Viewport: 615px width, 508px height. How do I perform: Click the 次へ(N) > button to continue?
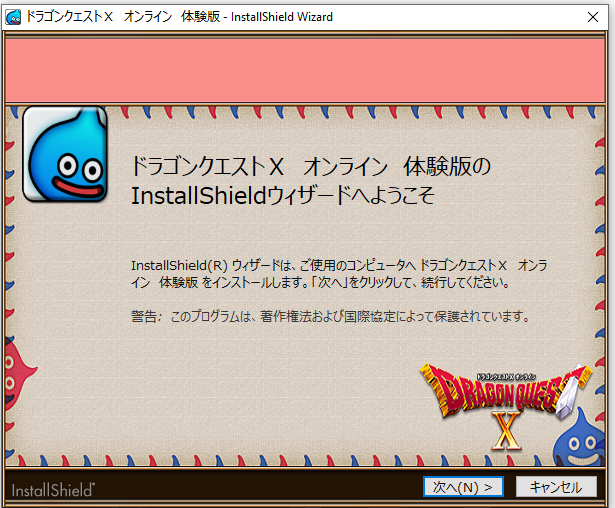click(x=463, y=487)
